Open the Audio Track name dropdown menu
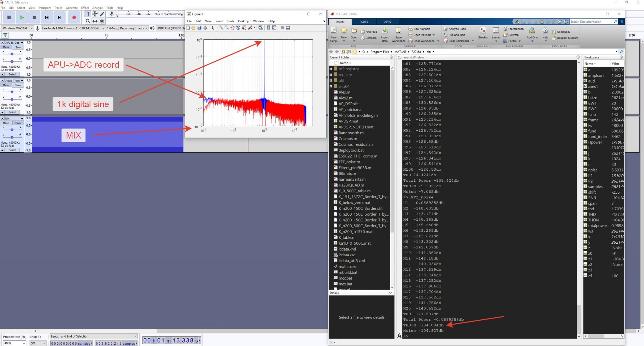644x346 pixels. [14, 81]
